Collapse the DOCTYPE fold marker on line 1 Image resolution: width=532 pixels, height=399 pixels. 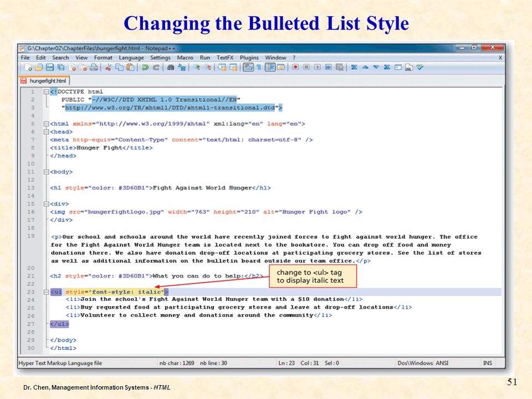click(46, 91)
